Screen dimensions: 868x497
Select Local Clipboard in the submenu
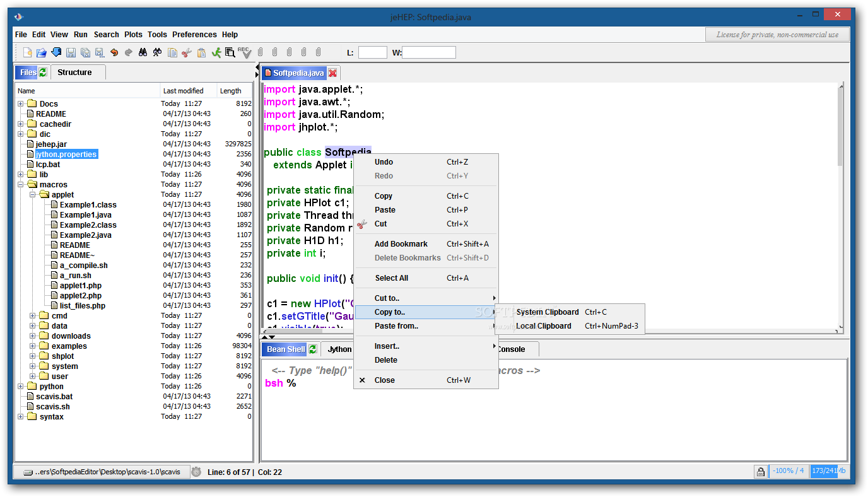click(570, 326)
